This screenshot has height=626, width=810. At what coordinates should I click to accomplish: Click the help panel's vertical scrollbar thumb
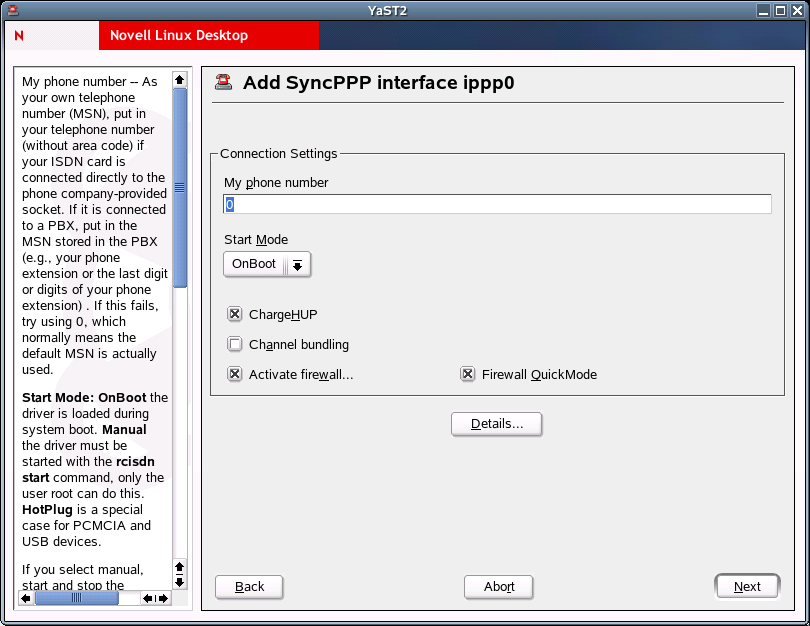pos(179,187)
